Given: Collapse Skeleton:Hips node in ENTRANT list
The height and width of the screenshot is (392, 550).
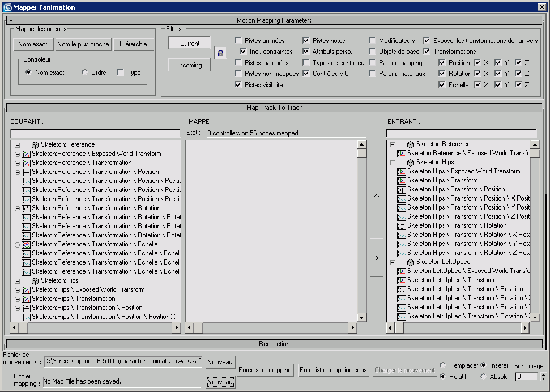Looking at the screenshot, I should coord(393,163).
